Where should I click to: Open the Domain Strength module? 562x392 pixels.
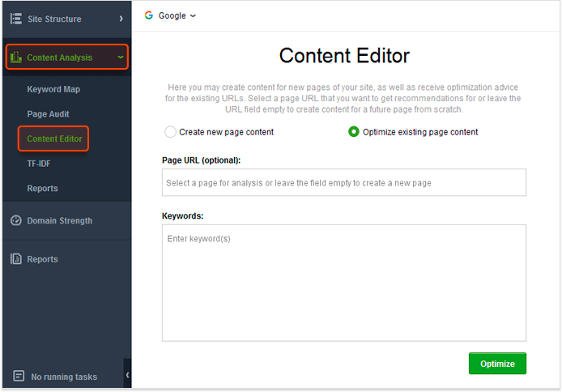pos(59,220)
